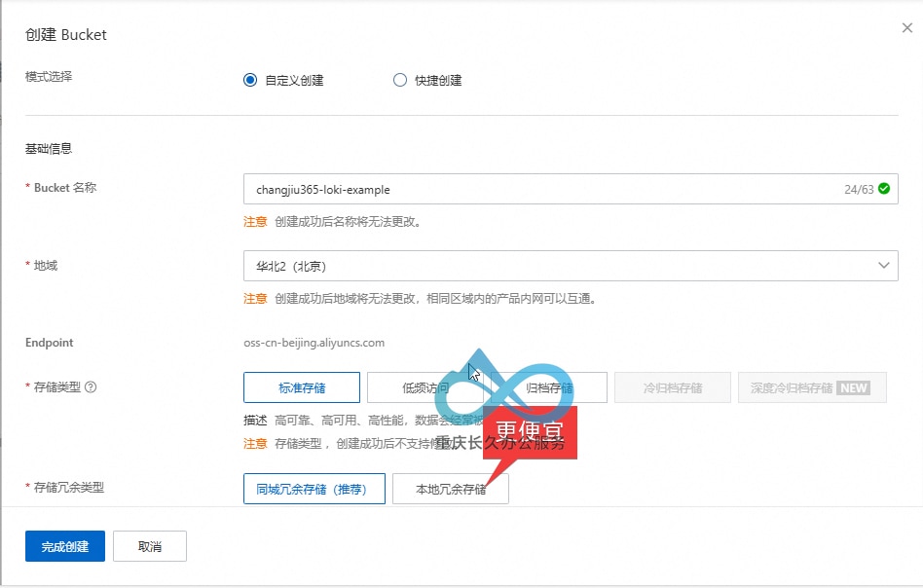Close the 创建 Bucket dialog with X
Screen dimensions: 923x588
pyautogui.click(x=907, y=27)
